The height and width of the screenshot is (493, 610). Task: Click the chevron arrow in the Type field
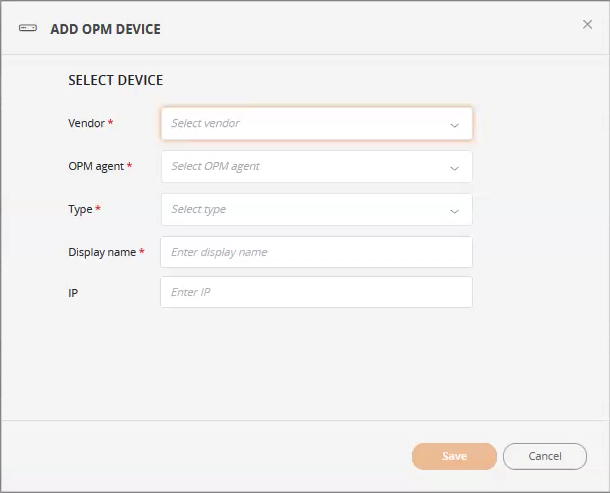coord(454,211)
